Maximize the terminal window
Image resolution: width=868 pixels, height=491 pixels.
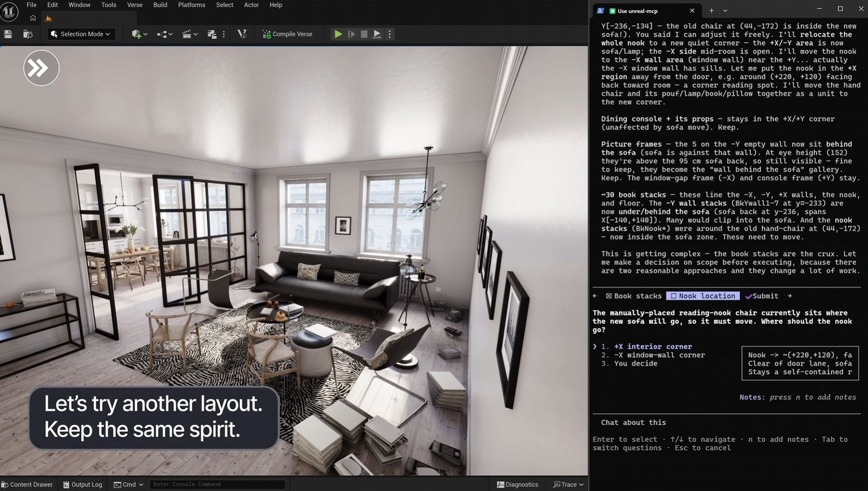coord(840,9)
